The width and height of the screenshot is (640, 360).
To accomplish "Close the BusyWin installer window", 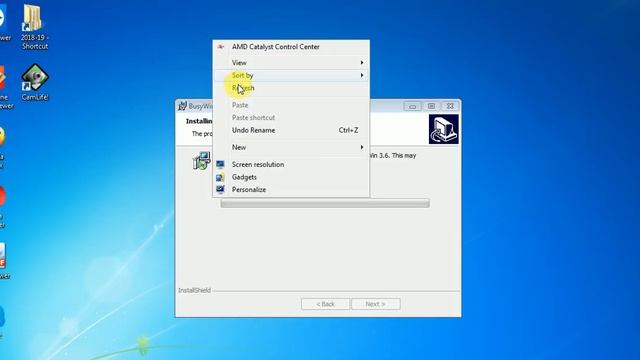I will pyautogui.click(x=450, y=106).
